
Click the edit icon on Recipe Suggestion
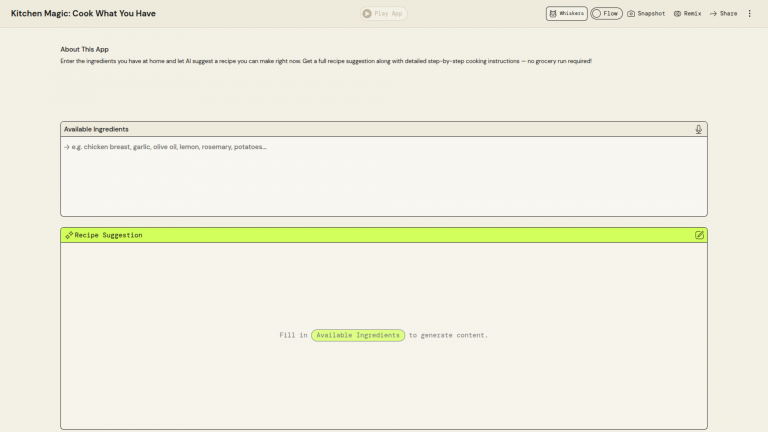(699, 235)
